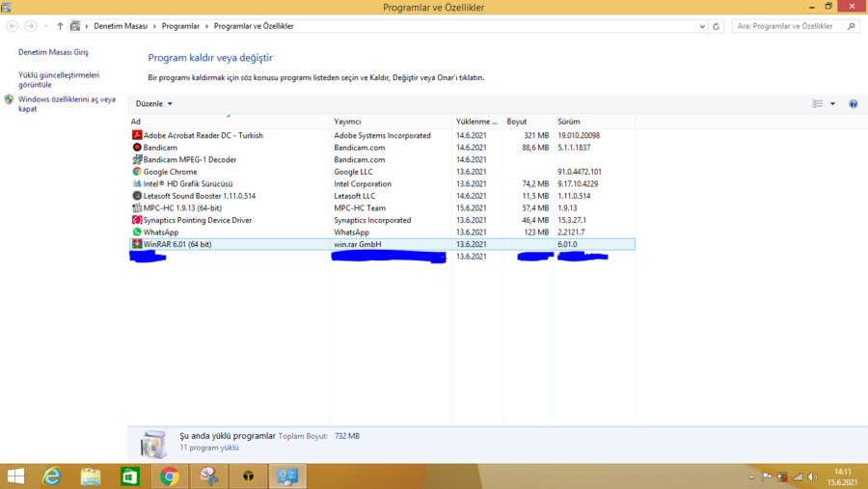The width and height of the screenshot is (868, 489).
Task: Click the installed programs icon in details pane
Action: click(153, 444)
